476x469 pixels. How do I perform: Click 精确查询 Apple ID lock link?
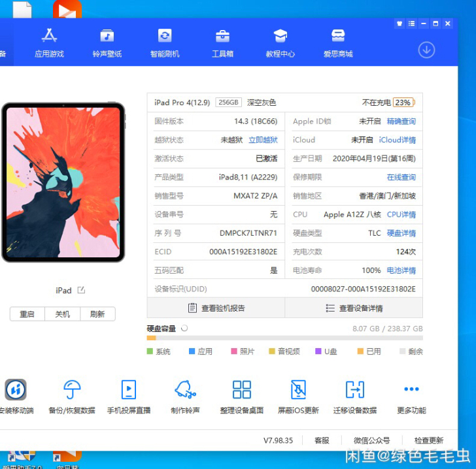coord(401,121)
